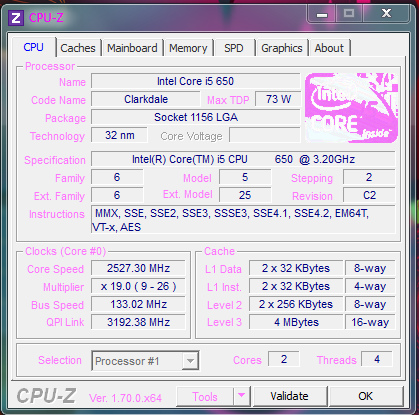Viewport: 419px width, 415px height.
Task: Click the version text Ver. 1.70.0.x64
Action: (x=125, y=398)
